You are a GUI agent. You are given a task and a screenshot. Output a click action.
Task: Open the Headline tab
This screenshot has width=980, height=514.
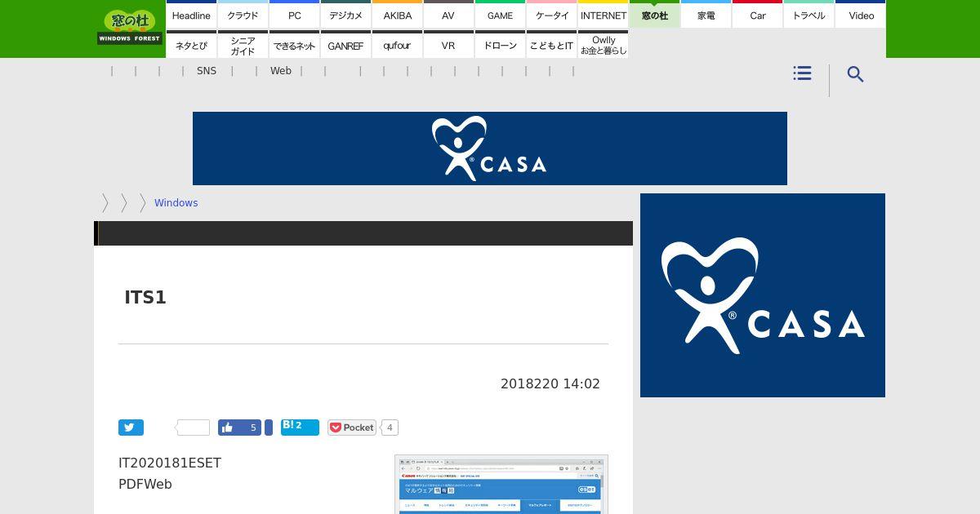click(191, 15)
